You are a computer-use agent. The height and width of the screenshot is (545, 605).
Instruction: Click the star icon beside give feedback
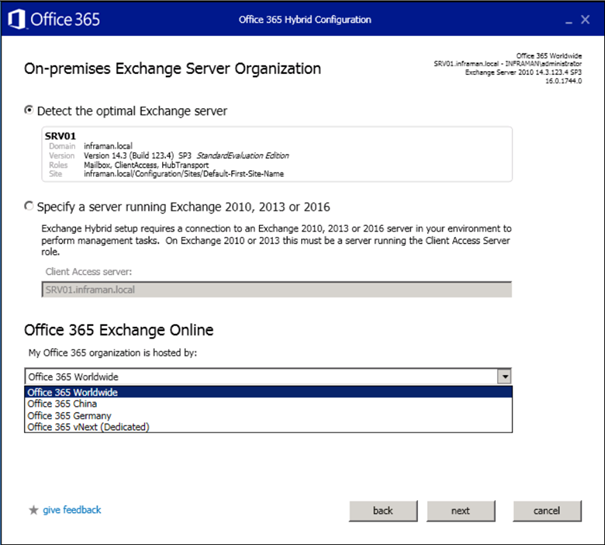[x=33, y=510]
